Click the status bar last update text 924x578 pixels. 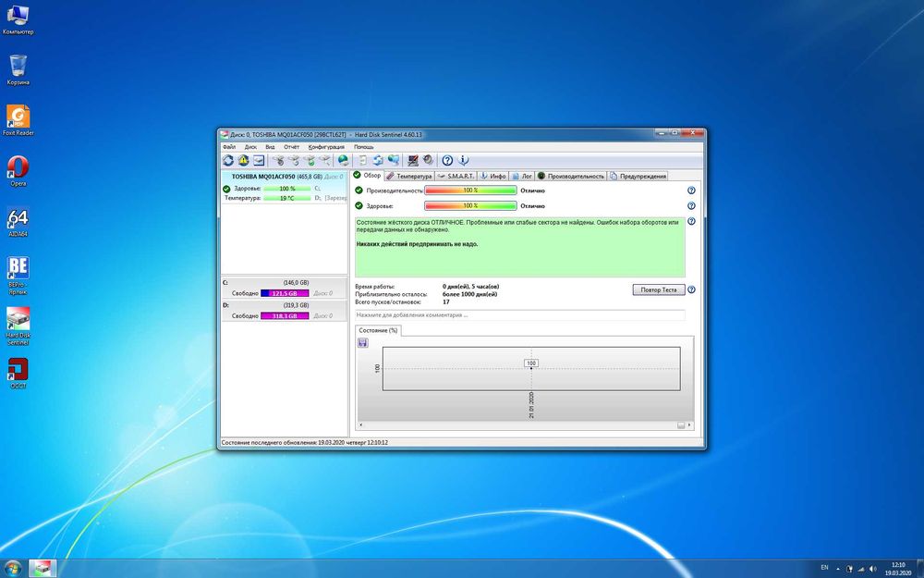[304, 442]
